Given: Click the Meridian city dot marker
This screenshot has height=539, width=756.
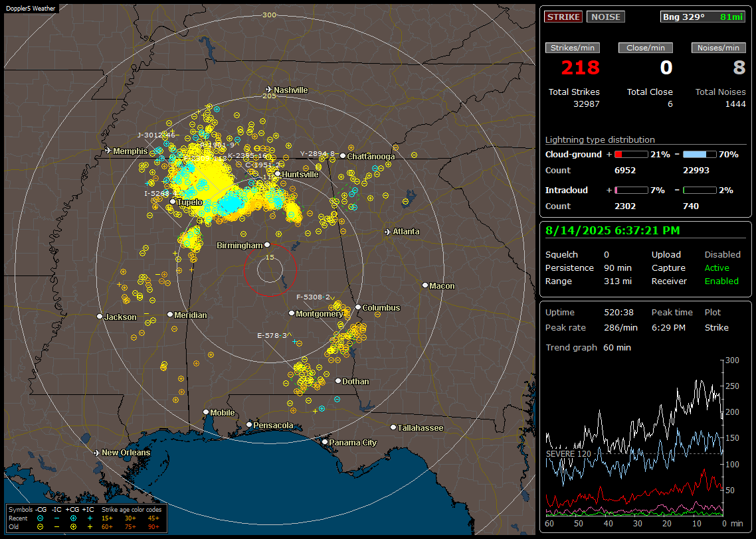Looking at the screenshot, I should pos(169,314).
